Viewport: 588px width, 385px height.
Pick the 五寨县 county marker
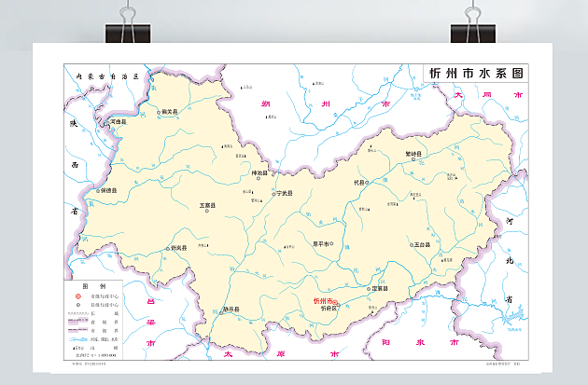pyautogui.click(x=207, y=211)
